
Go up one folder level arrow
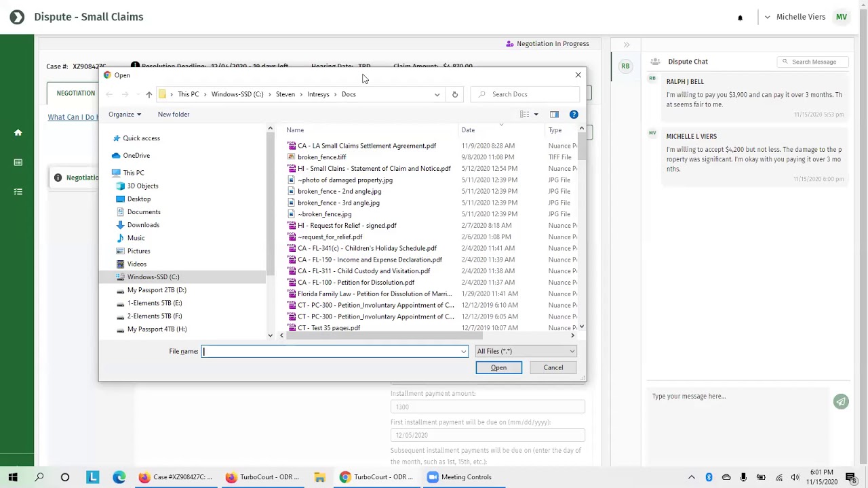pos(149,94)
